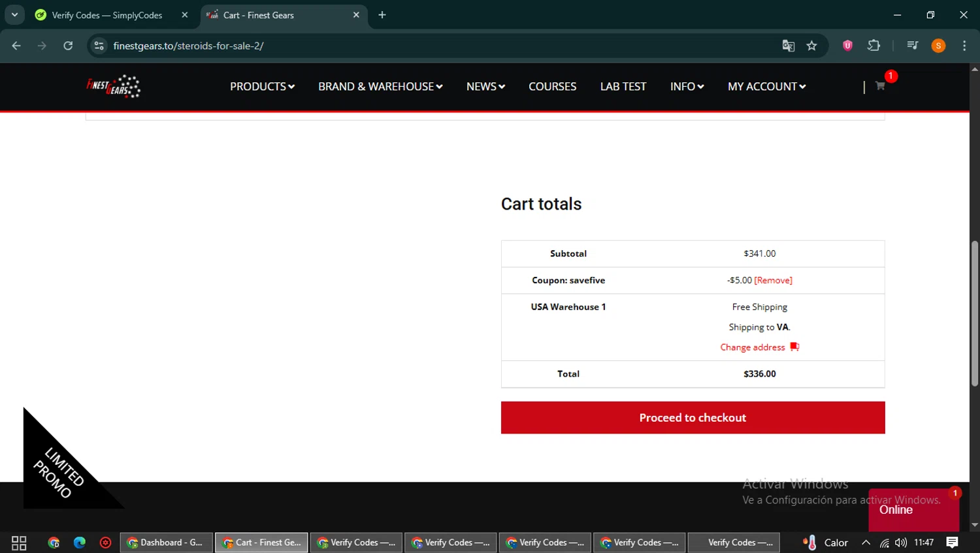Close the Verify Codes — SimplyCodes tab
This screenshot has width=980, height=553.
[185, 15]
